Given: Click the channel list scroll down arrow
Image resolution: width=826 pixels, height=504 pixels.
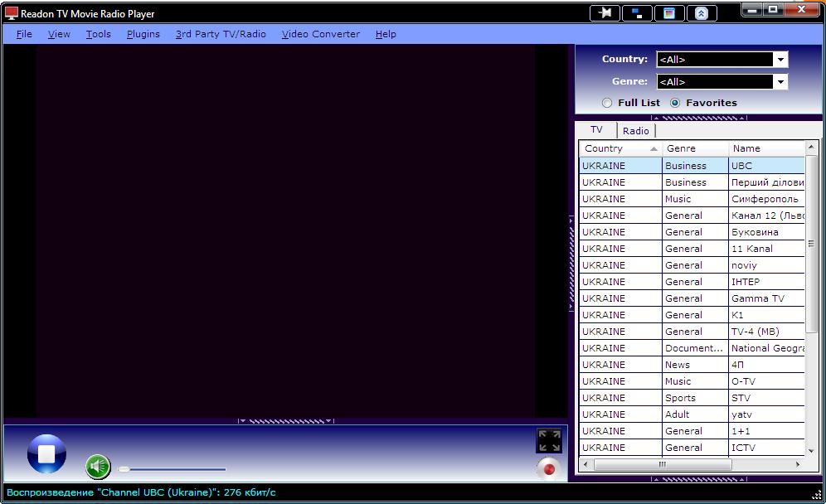Looking at the screenshot, I should (x=811, y=451).
